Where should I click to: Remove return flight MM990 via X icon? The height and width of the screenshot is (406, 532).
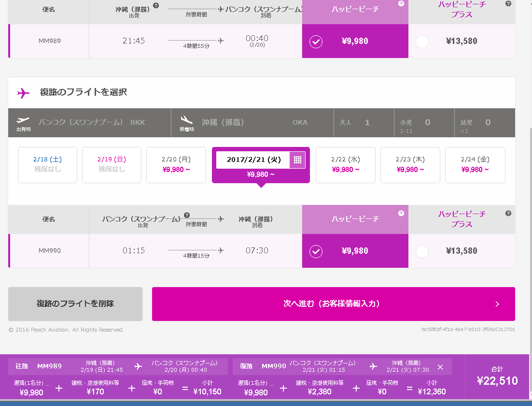point(440,367)
